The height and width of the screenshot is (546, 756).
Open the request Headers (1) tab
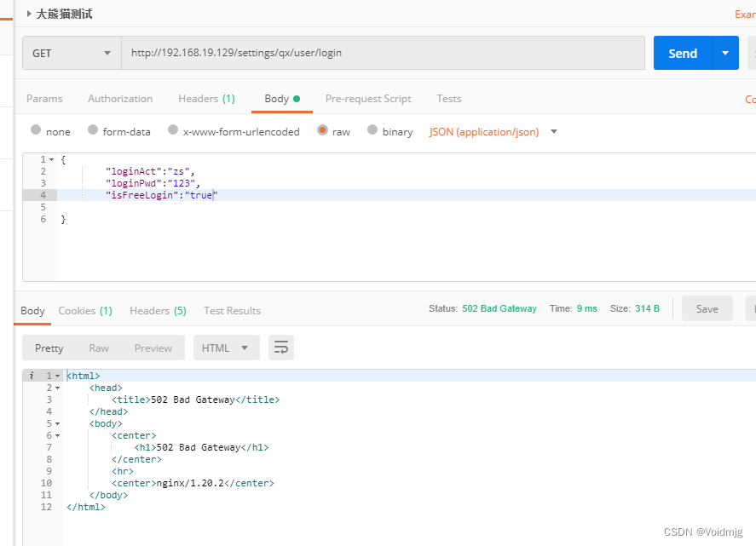click(206, 99)
